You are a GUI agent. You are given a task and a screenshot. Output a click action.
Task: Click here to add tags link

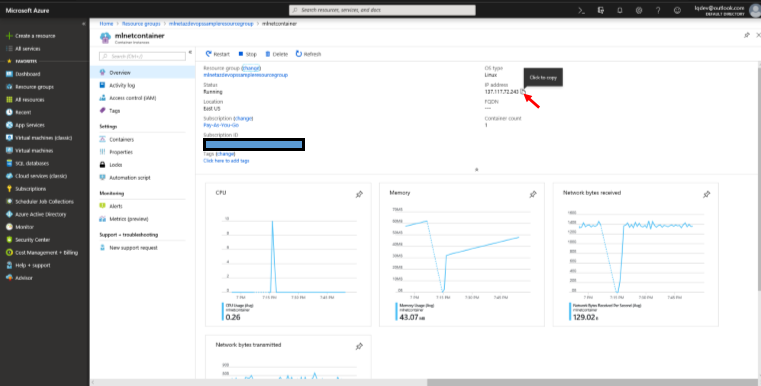(226, 161)
